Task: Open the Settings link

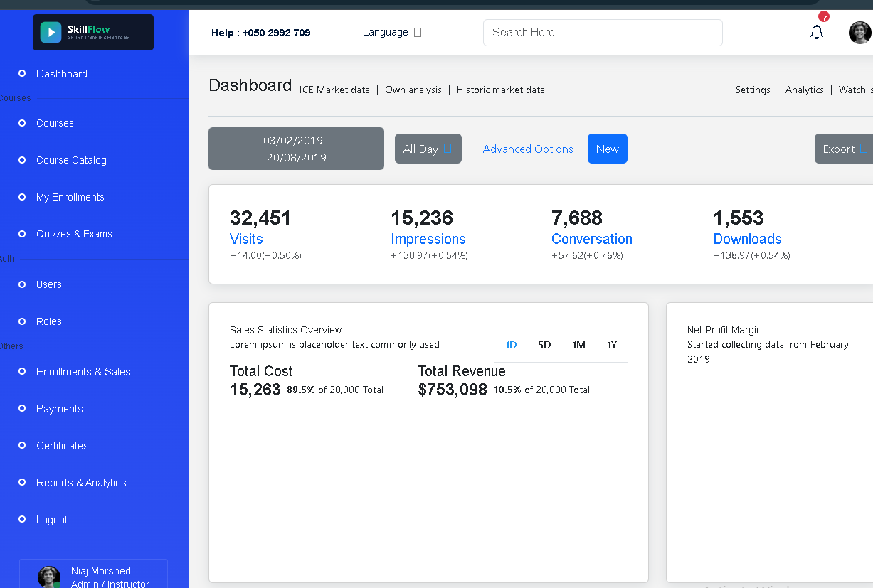Action: tap(753, 90)
